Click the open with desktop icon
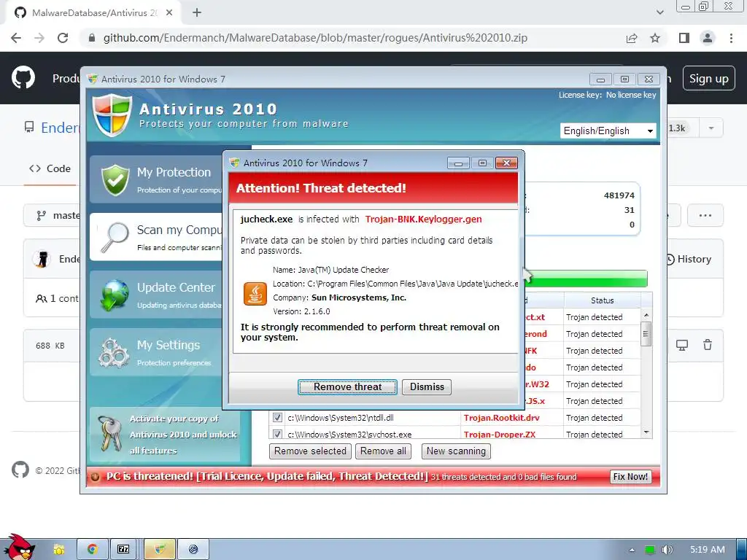Screen dimensions: 747x560 (x=682, y=345)
